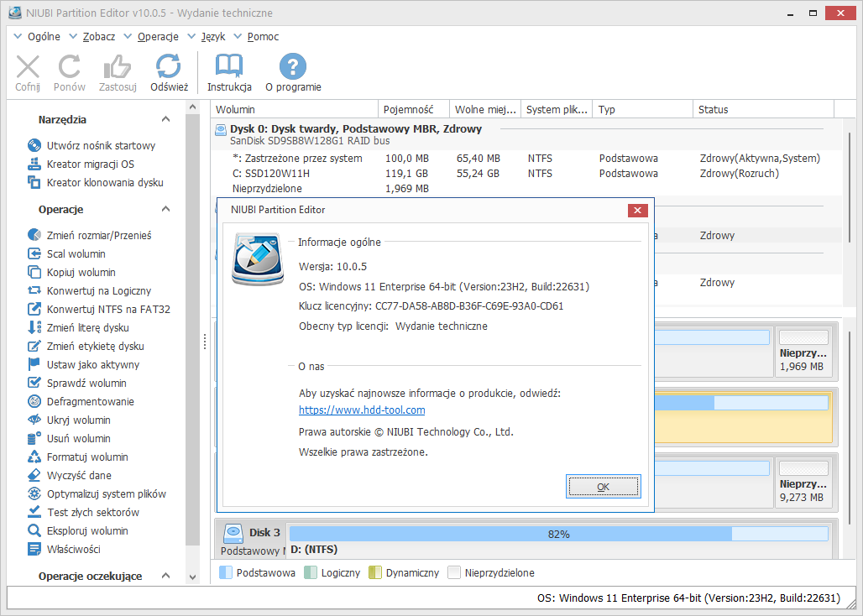
Task: Select the Zastrzeżone przez system row
Action: (x=526, y=159)
